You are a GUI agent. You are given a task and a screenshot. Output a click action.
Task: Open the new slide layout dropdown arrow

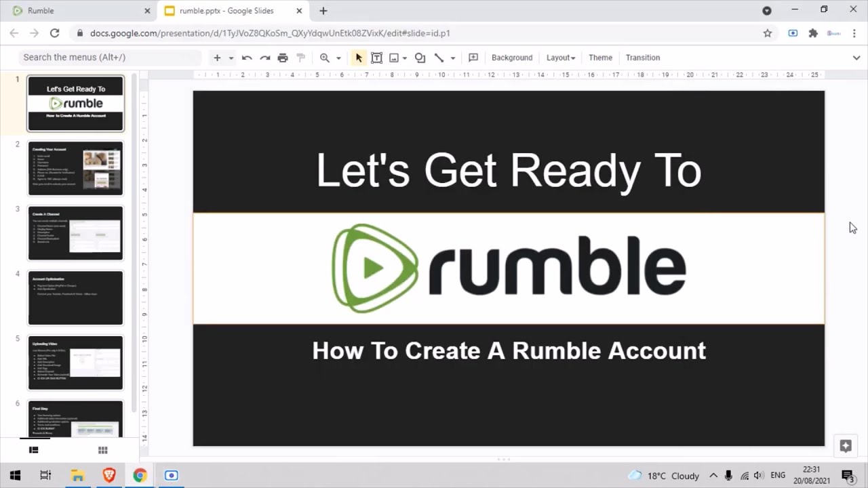(x=231, y=58)
